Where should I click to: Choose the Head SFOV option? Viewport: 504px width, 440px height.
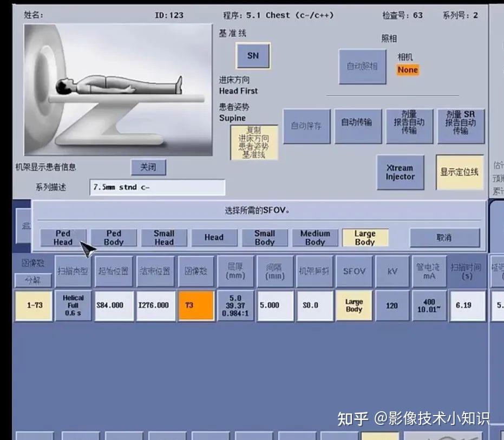[214, 237]
